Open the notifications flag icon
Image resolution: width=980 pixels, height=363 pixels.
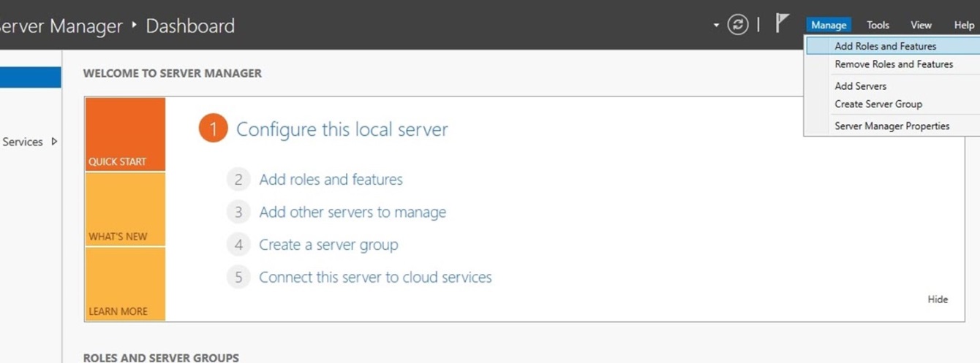(782, 23)
